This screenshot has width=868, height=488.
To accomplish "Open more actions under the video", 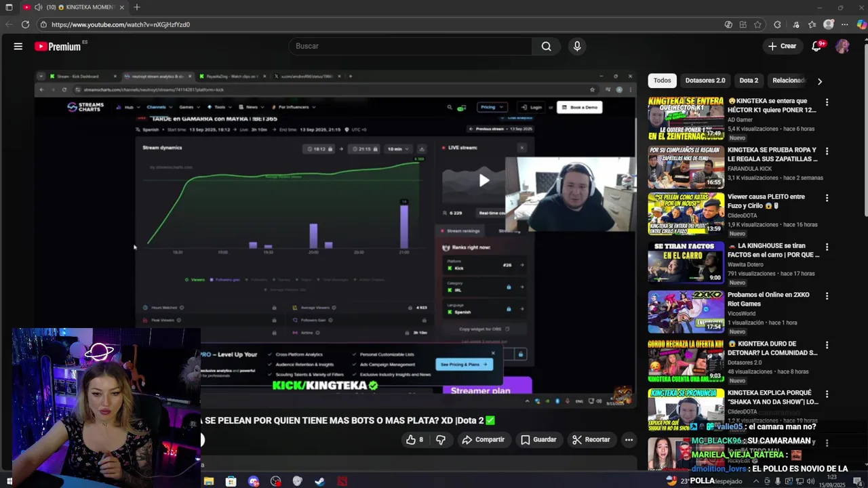I will click(x=629, y=440).
